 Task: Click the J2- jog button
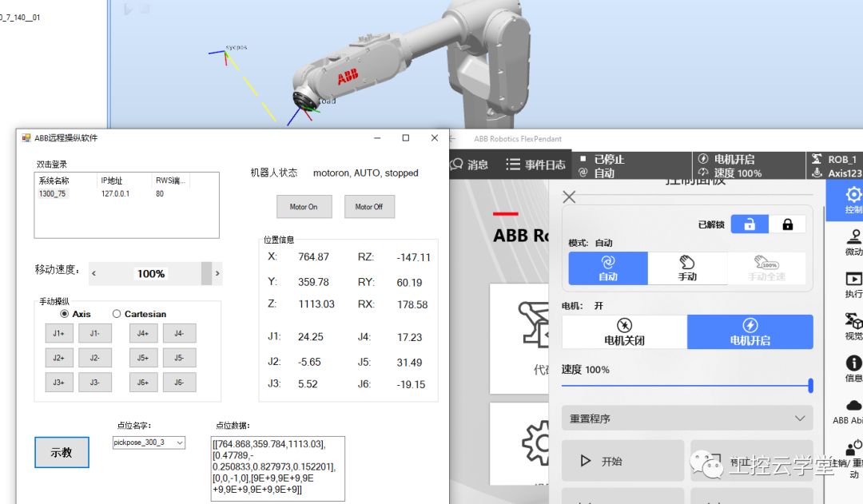coord(94,358)
